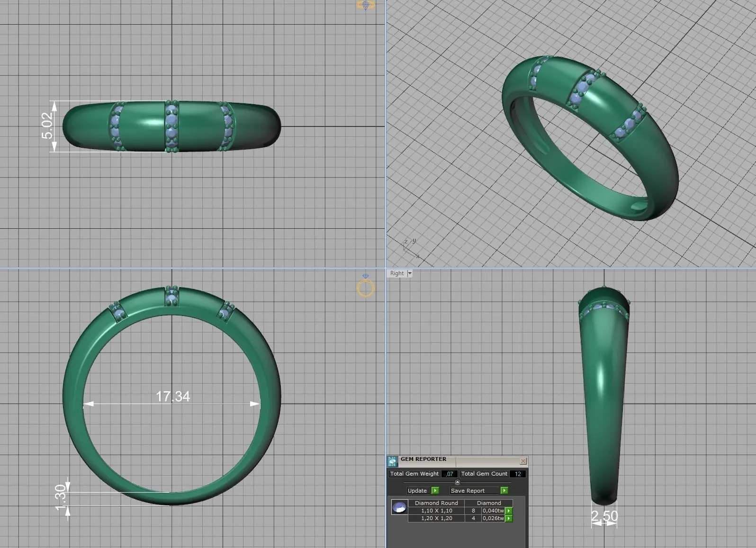Select the 17.34 inner diameter dimension
Image resolution: width=756 pixels, height=548 pixels.
coord(173,396)
